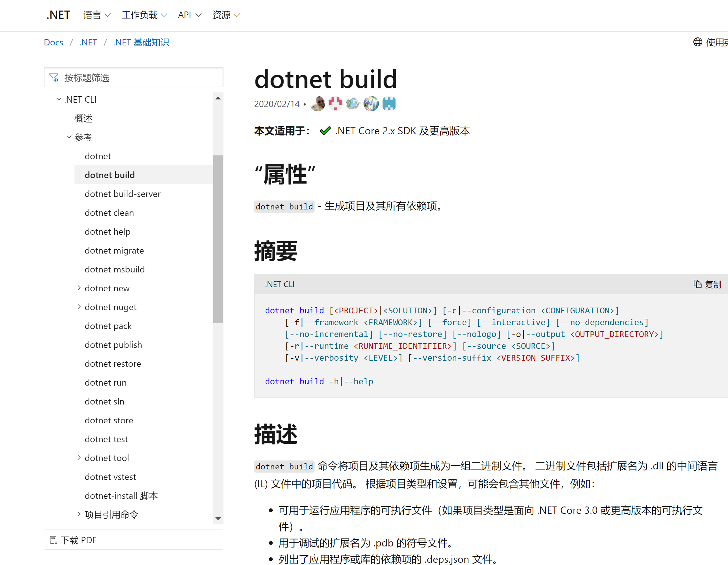The image size is (728, 565).
Task: Click the globe language icon
Action: (697, 42)
